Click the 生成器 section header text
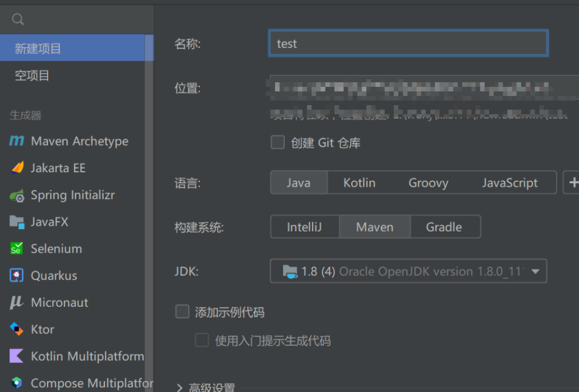The image size is (579, 392). (x=26, y=115)
